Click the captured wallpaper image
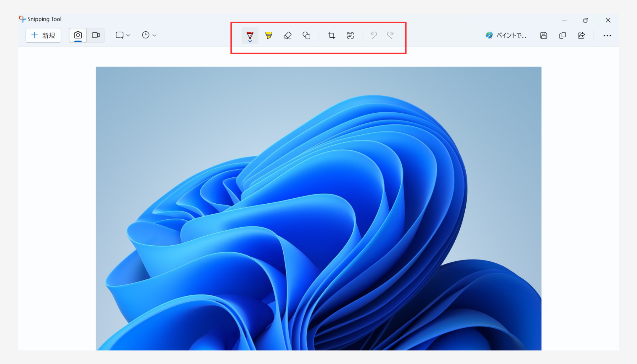 click(x=318, y=208)
